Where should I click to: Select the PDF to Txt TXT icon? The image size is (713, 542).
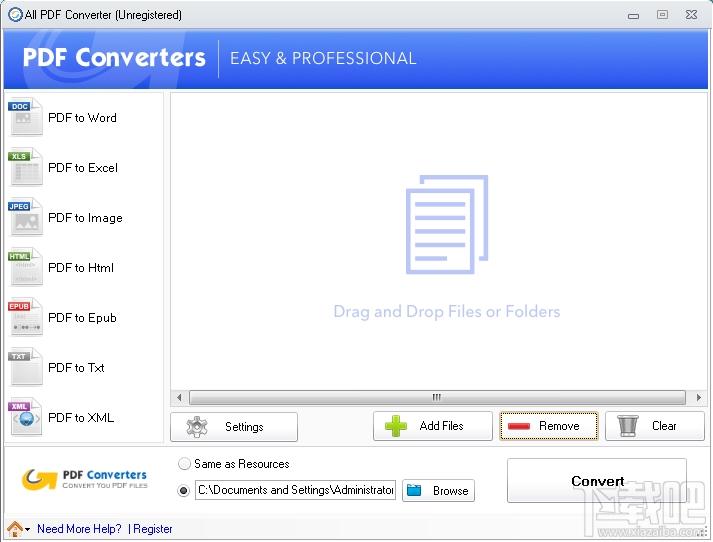coord(25,367)
